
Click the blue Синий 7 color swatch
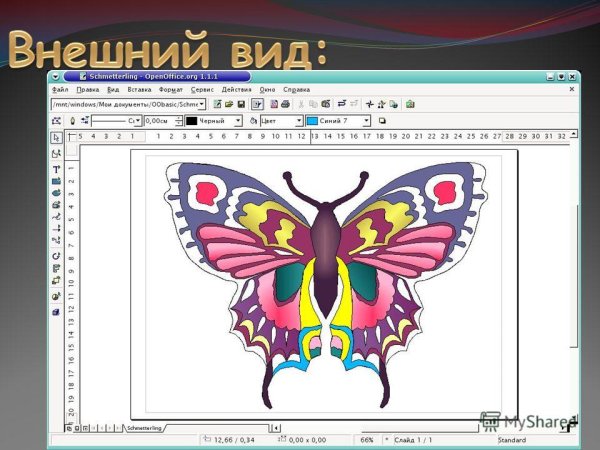(312, 121)
